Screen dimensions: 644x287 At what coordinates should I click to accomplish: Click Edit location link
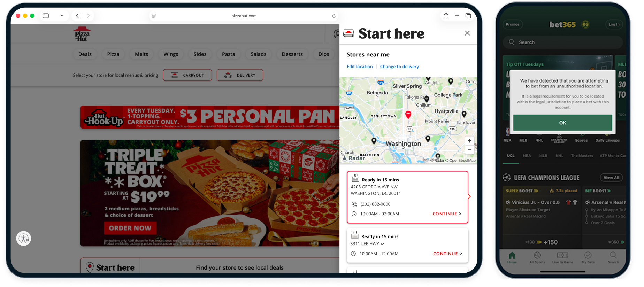(x=360, y=67)
